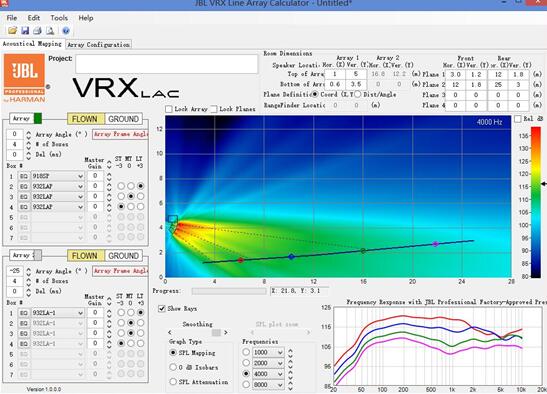The height and width of the screenshot is (394, 547).
Task: Click the Project name input field
Action: click(x=167, y=64)
